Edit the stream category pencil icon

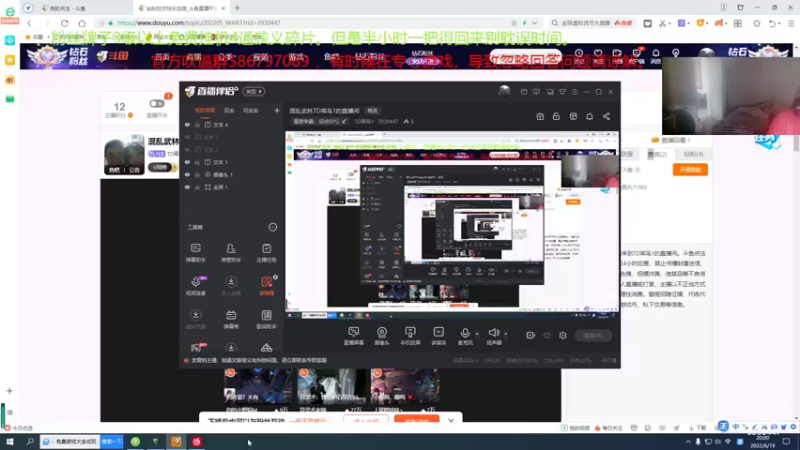coord(344,121)
